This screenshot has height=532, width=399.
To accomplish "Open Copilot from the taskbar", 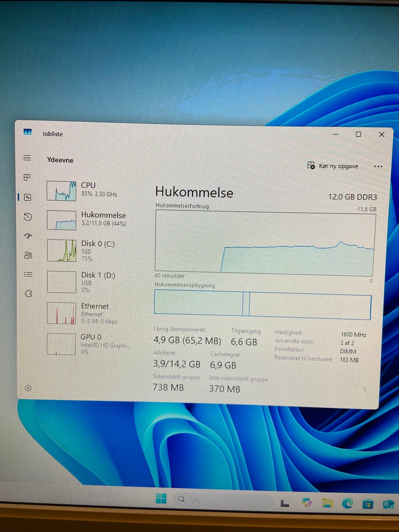I will 307,502.
